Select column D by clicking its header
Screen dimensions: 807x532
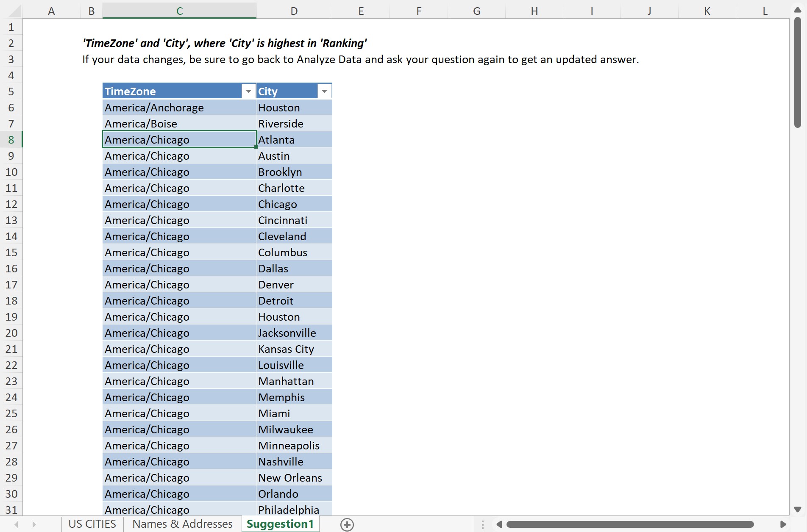click(x=294, y=11)
